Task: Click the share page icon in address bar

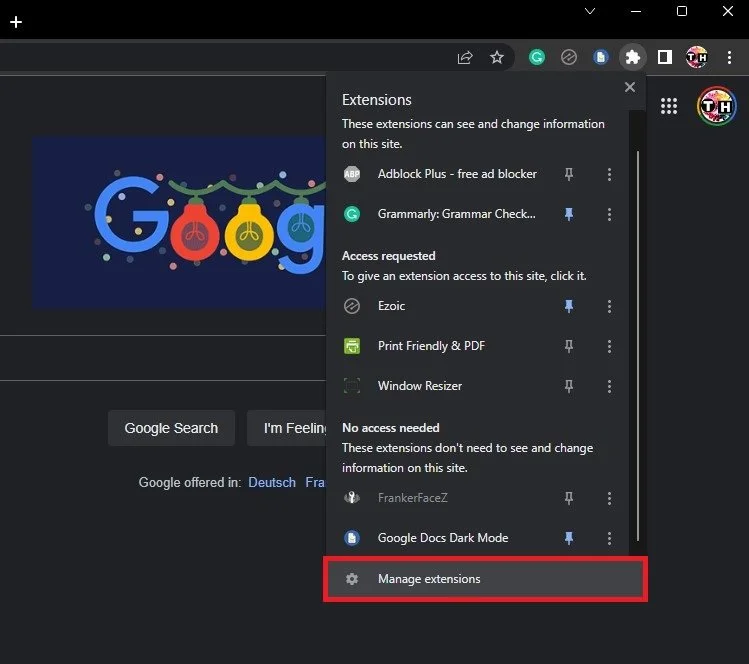Action: [x=465, y=58]
